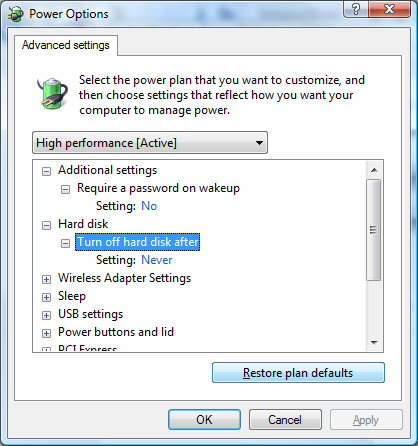
Task: Expand the USB settings node
Action: [46, 315]
